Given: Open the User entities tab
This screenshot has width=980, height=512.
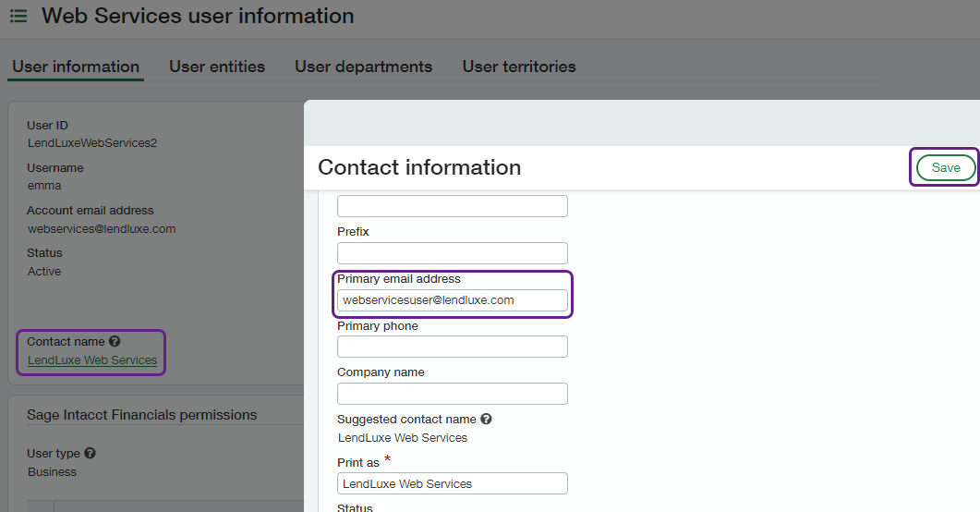Looking at the screenshot, I should pyautogui.click(x=217, y=67).
